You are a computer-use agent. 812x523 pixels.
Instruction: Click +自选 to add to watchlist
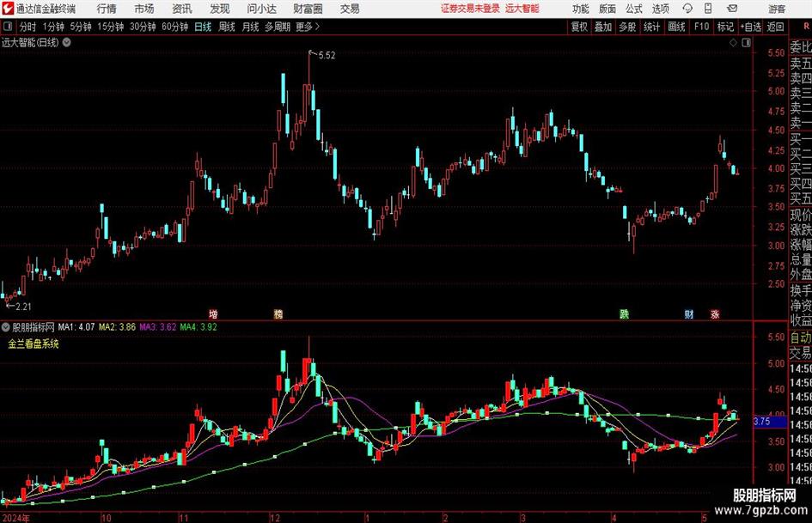pyautogui.click(x=750, y=27)
